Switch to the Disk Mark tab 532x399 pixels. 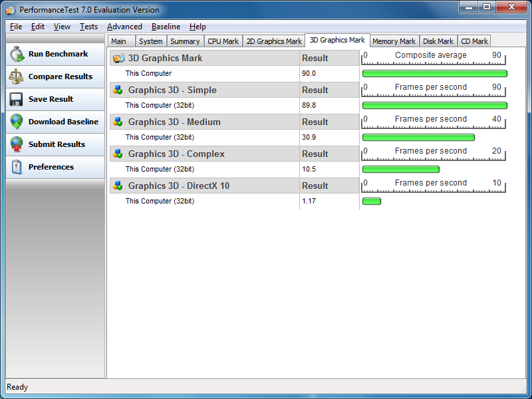[x=438, y=41]
